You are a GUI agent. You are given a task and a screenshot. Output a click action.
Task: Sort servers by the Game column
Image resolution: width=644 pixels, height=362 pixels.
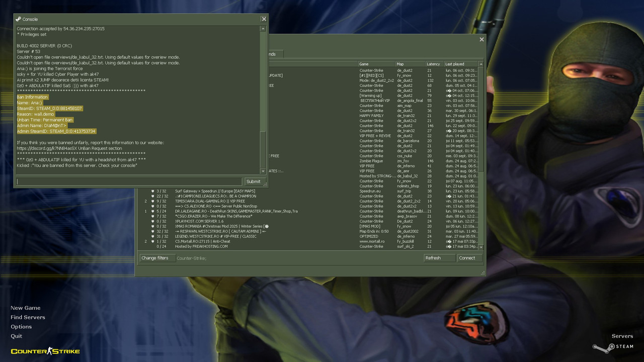coord(376,64)
